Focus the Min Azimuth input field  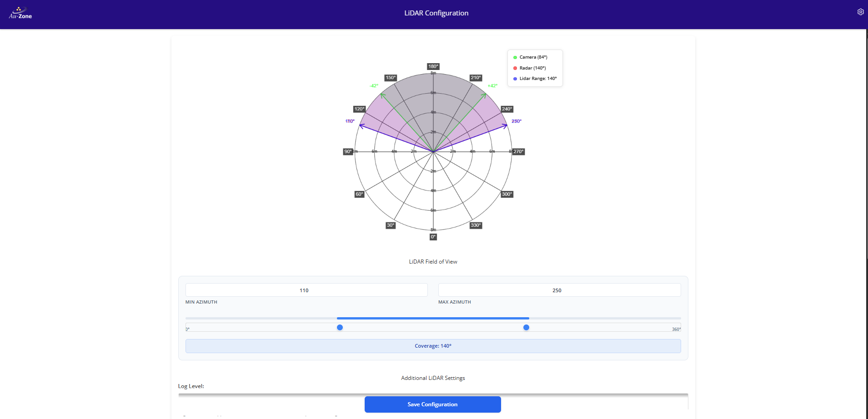pyautogui.click(x=306, y=290)
